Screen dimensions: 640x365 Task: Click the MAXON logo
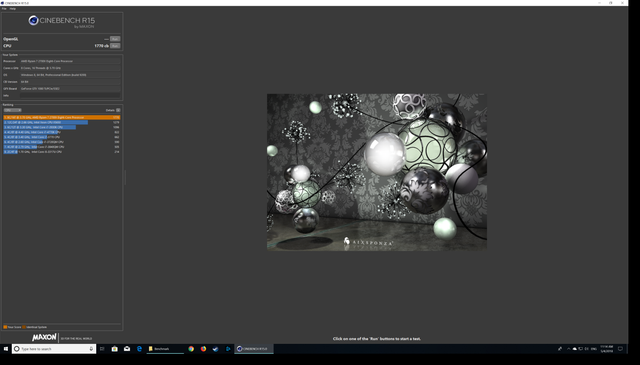pos(44,337)
